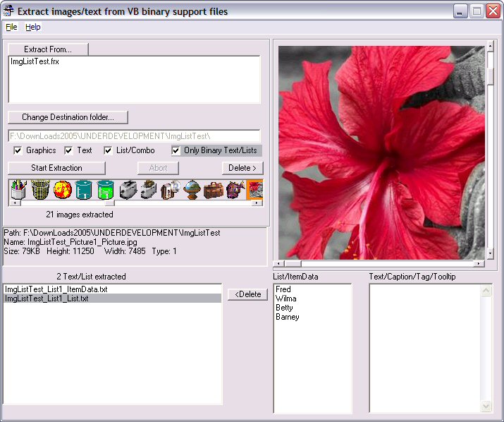Click the movie camera thumbnail icon
504x422 pixels.
170,189
